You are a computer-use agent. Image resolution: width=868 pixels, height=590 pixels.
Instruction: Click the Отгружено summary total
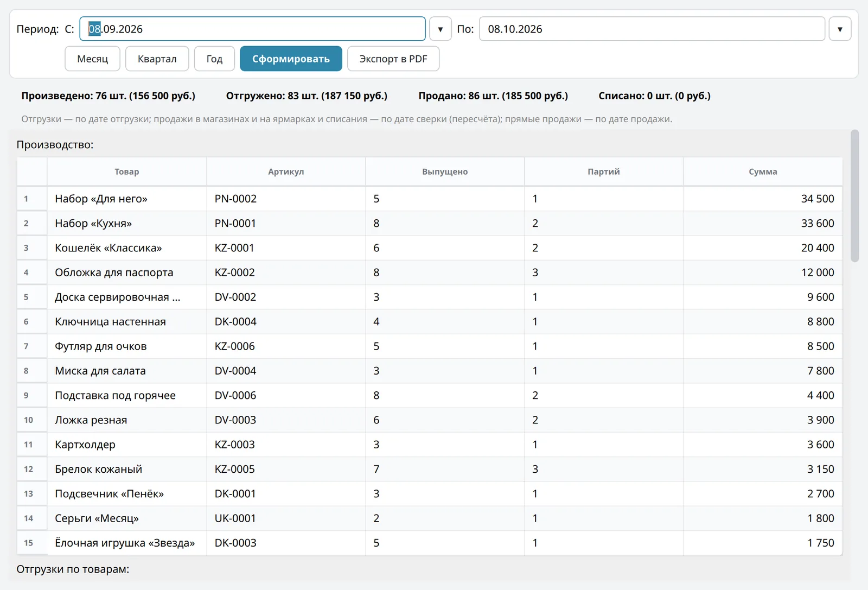tap(307, 96)
